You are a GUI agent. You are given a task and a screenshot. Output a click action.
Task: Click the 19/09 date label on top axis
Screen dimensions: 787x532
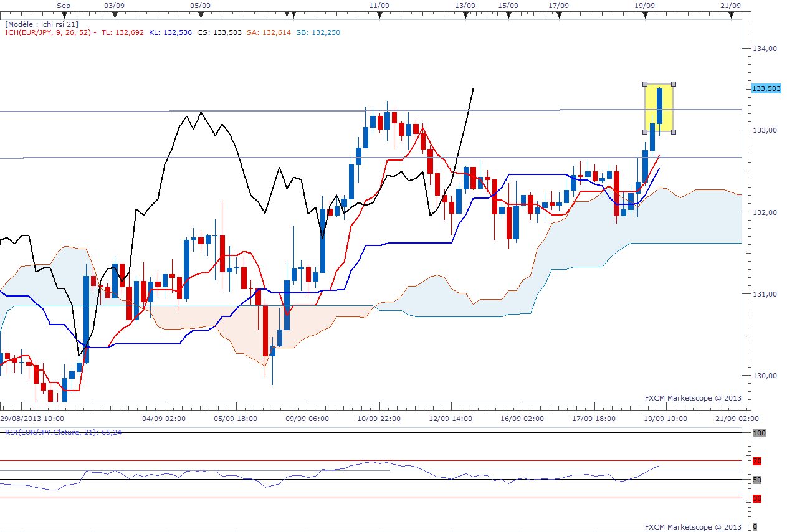(644, 5)
